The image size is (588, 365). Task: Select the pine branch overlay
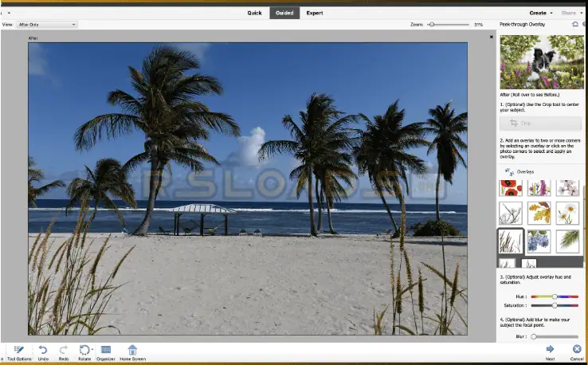(x=568, y=241)
